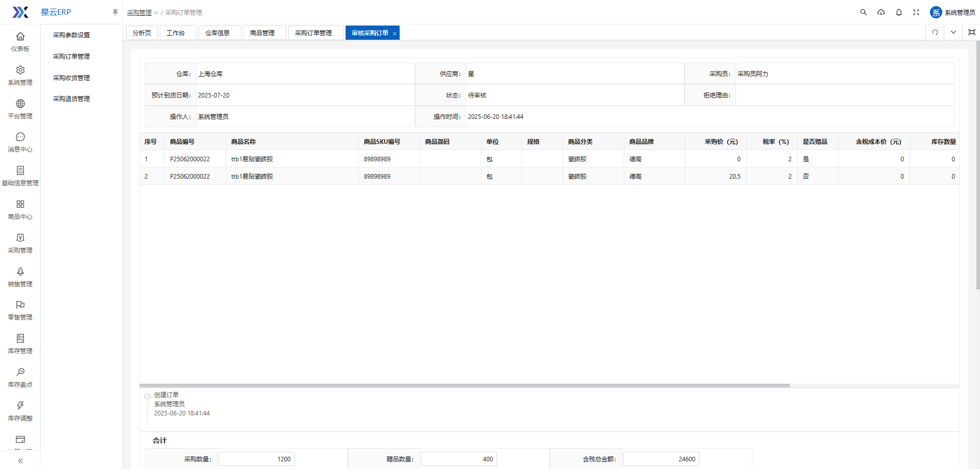980x469 pixels.
Task: Toggle fullscreen with the expand arrows icon
Action: tap(916, 12)
